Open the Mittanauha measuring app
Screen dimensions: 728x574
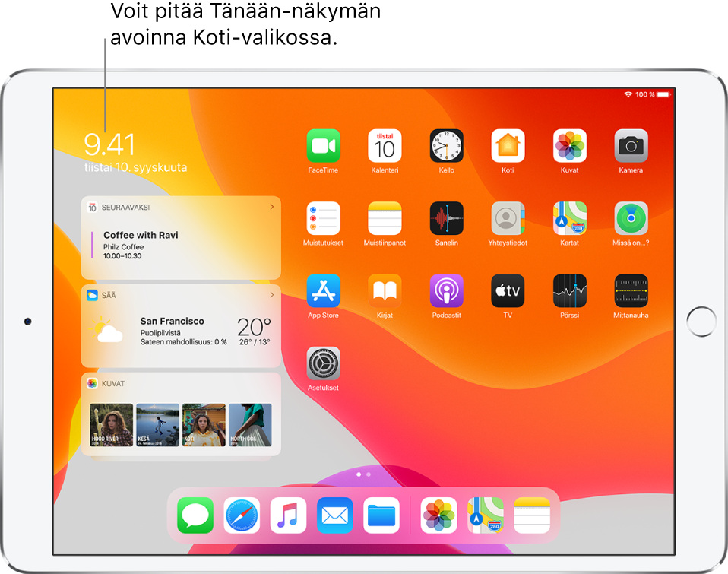point(631,291)
